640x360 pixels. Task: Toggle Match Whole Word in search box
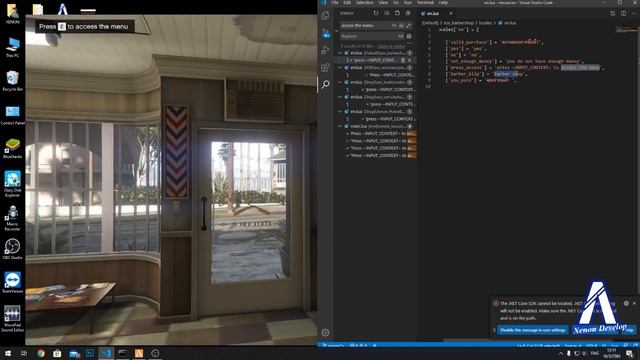point(401,25)
